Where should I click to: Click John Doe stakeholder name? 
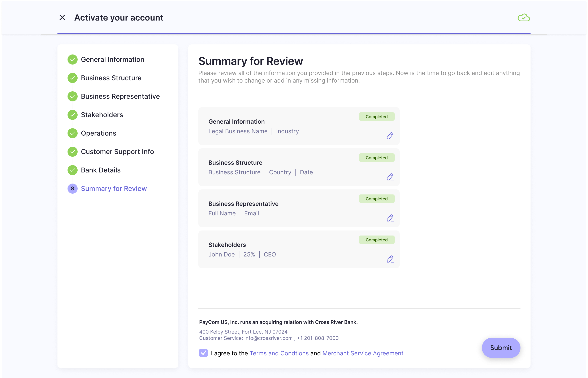[x=221, y=255]
